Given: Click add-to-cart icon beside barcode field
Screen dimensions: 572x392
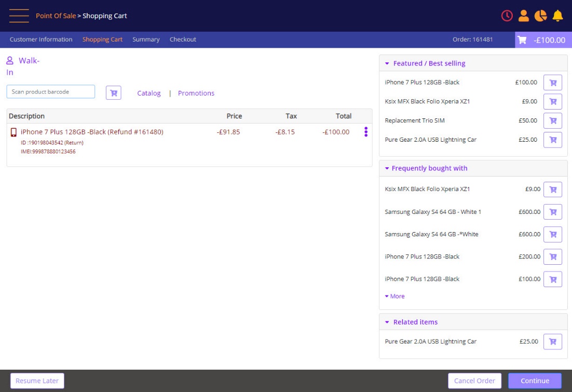Looking at the screenshot, I should click(114, 93).
